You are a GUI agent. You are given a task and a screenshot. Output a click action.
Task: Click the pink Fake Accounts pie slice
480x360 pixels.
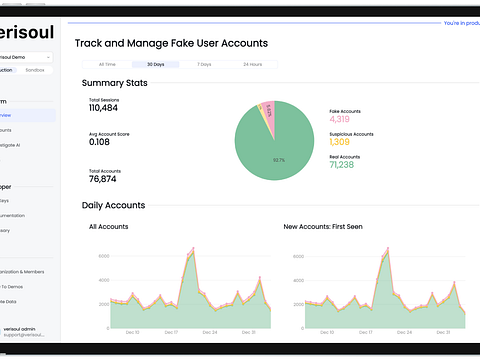pos(269,113)
